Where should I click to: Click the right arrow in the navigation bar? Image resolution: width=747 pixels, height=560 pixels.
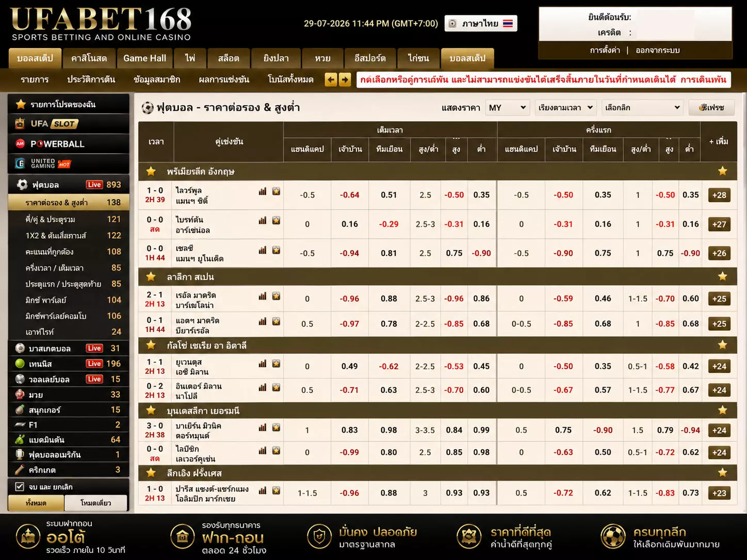tap(345, 79)
